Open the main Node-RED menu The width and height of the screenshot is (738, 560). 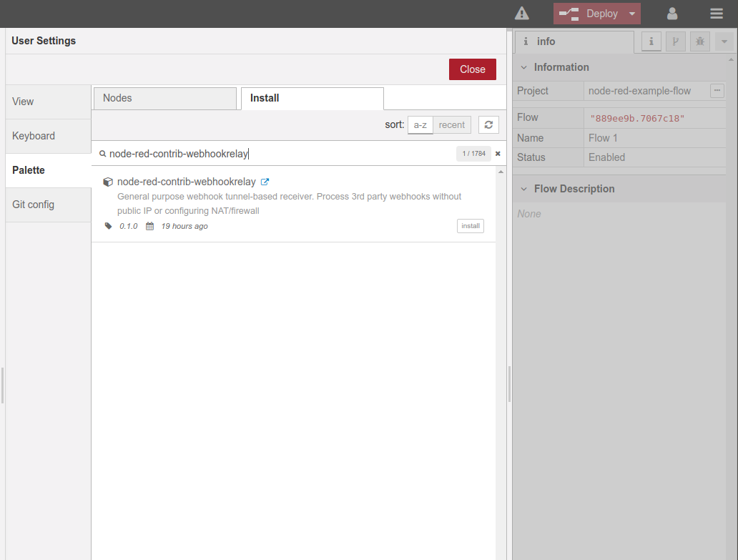(717, 13)
